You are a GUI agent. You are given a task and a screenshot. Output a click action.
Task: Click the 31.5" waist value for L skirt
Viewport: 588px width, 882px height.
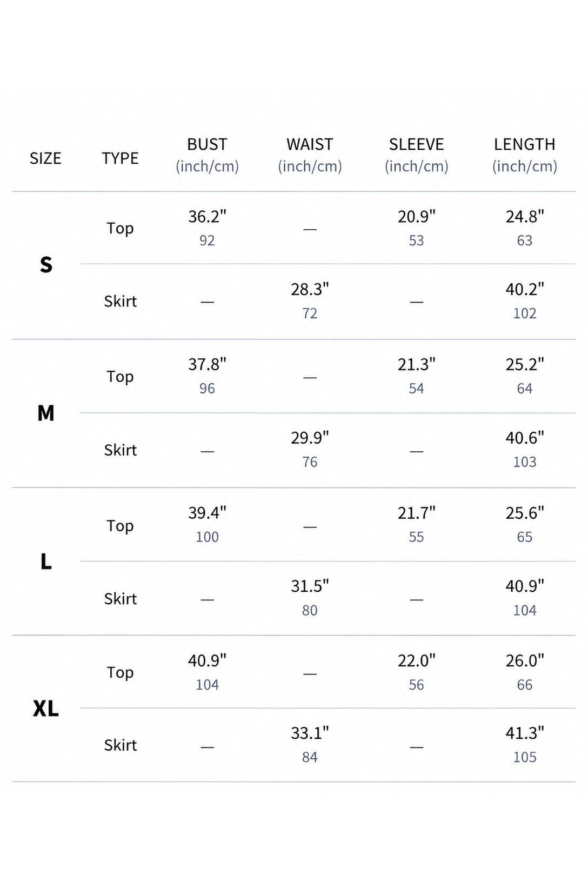pyautogui.click(x=310, y=586)
